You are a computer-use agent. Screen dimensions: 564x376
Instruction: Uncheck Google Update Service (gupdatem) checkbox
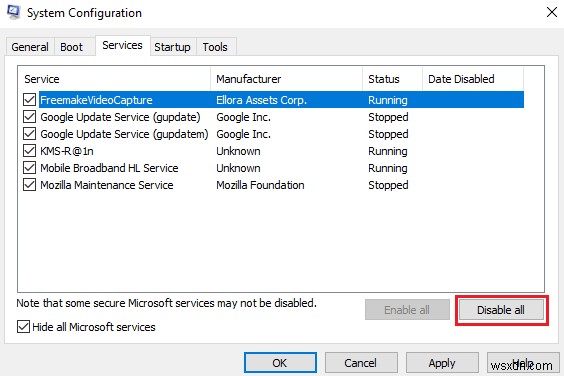29,134
